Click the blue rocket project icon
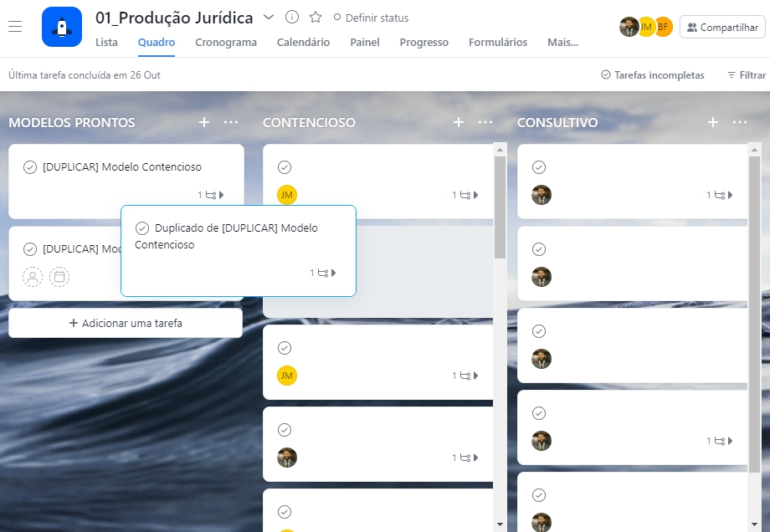 point(62,27)
